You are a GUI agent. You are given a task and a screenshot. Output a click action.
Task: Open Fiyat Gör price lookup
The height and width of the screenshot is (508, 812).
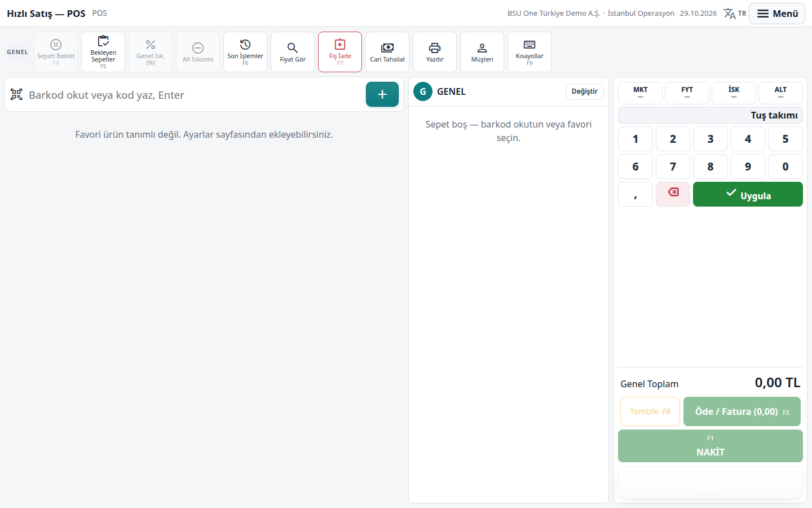tap(293, 52)
